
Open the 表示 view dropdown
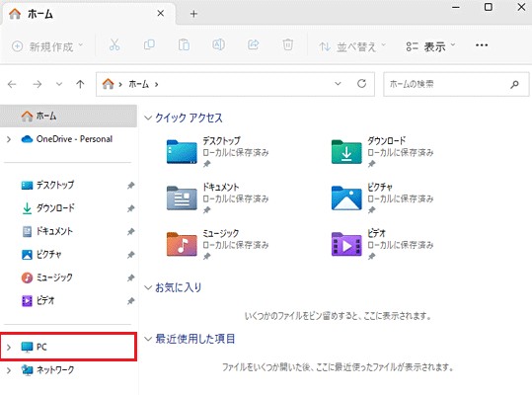[x=430, y=46]
